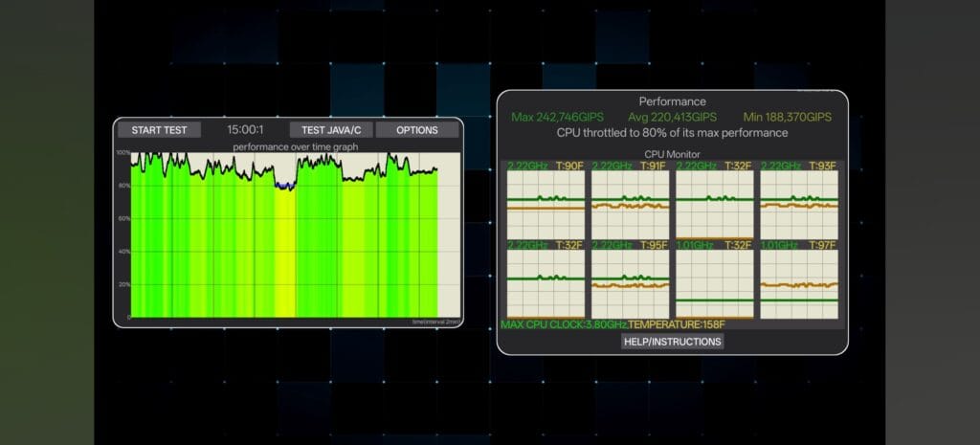Select the CPU core graph showing T:91F

click(x=630, y=205)
